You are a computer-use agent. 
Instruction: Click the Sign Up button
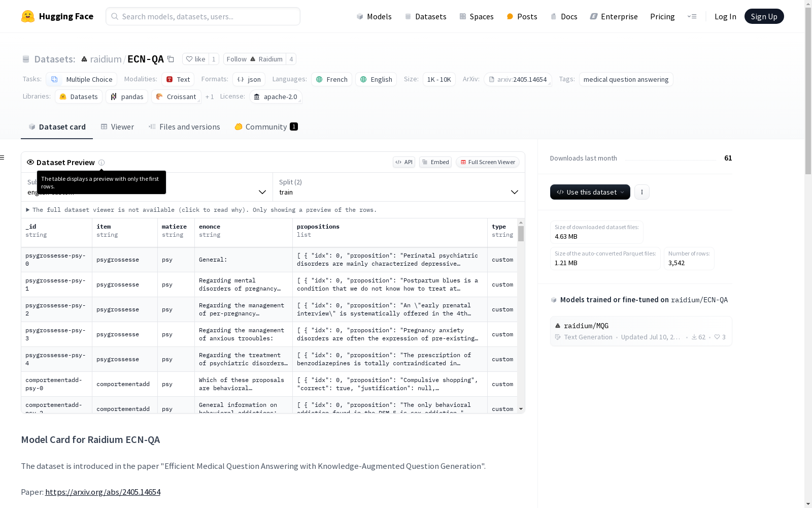[764, 16]
